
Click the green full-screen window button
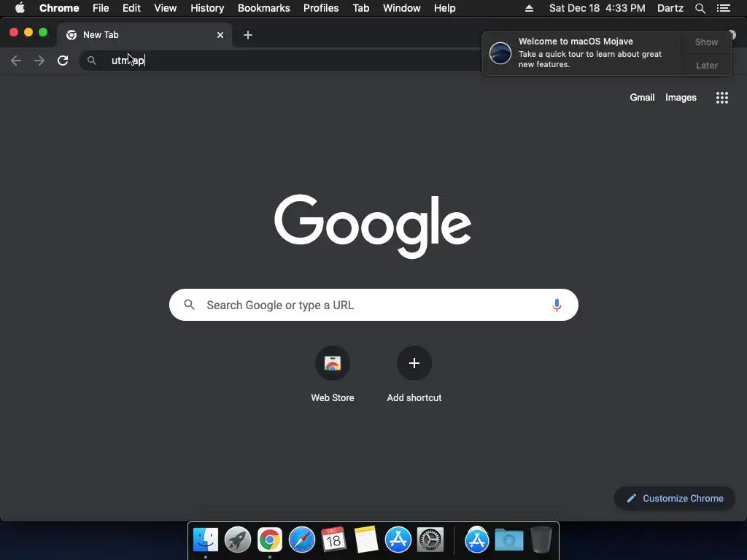[43, 32]
